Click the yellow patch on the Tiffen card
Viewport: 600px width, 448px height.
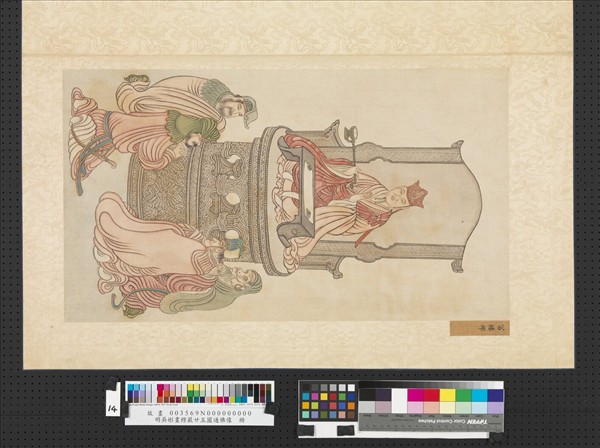447,395
